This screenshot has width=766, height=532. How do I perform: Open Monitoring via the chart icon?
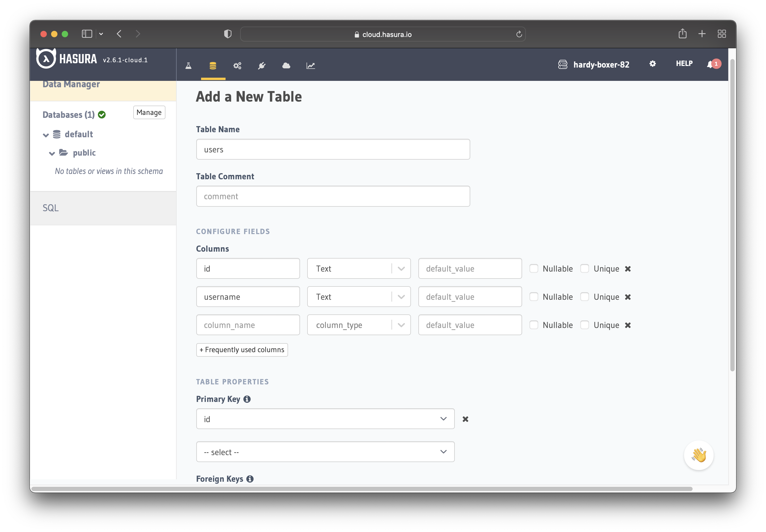coord(310,66)
